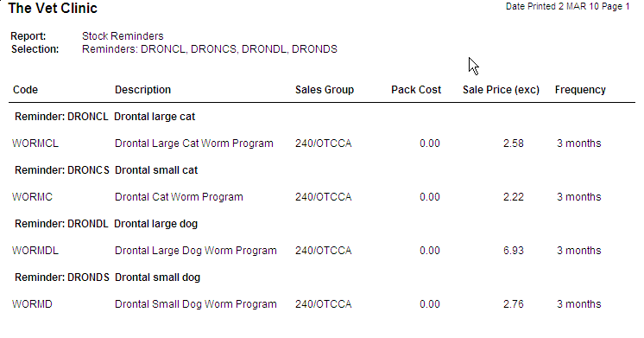Click The Vet Clinic title

pos(53,9)
